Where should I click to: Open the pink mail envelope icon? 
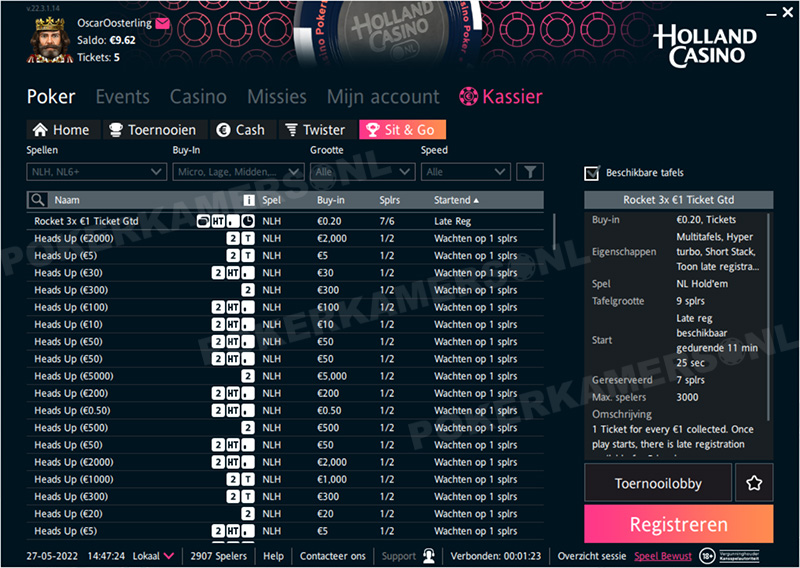[x=162, y=23]
